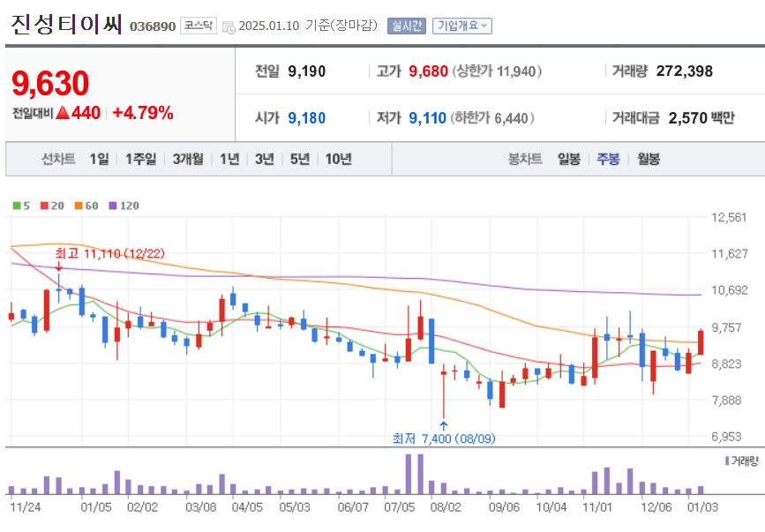Screen dimensions: 765x532
Task: Click the 08/02 date label on axis
Action: [x=446, y=507]
